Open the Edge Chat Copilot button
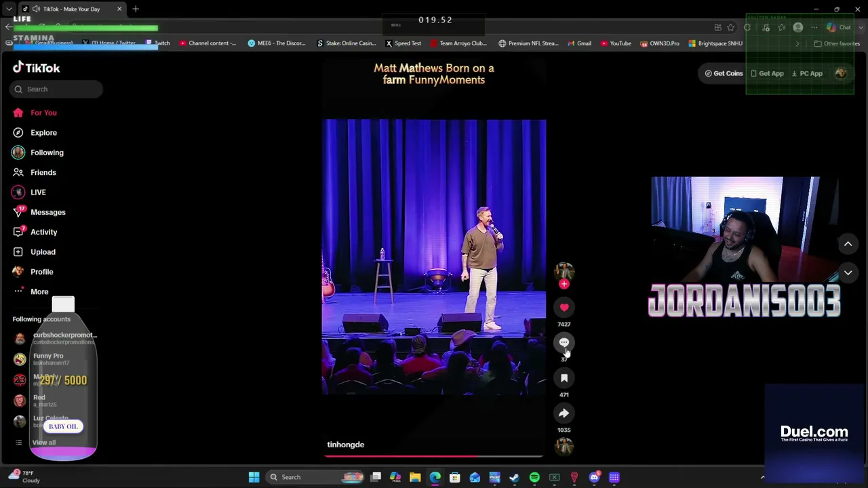This screenshot has height=488, width=868. click(839, 27)
